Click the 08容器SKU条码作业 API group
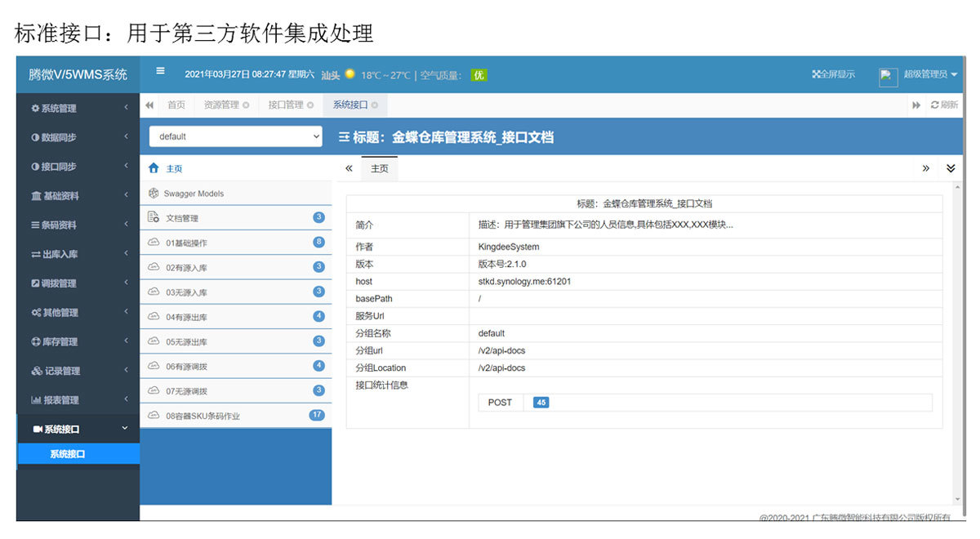The height and width of the screenshot is (539, 980). [x=203, y=416]
